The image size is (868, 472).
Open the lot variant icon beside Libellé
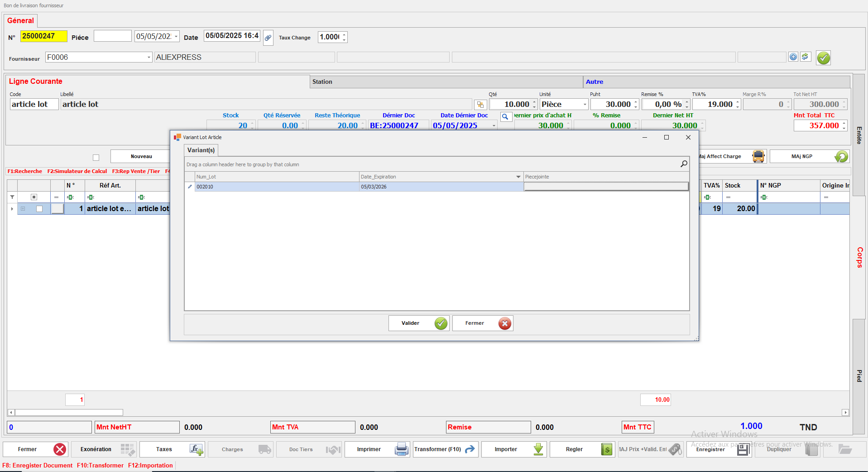click(x=480, y=105)
